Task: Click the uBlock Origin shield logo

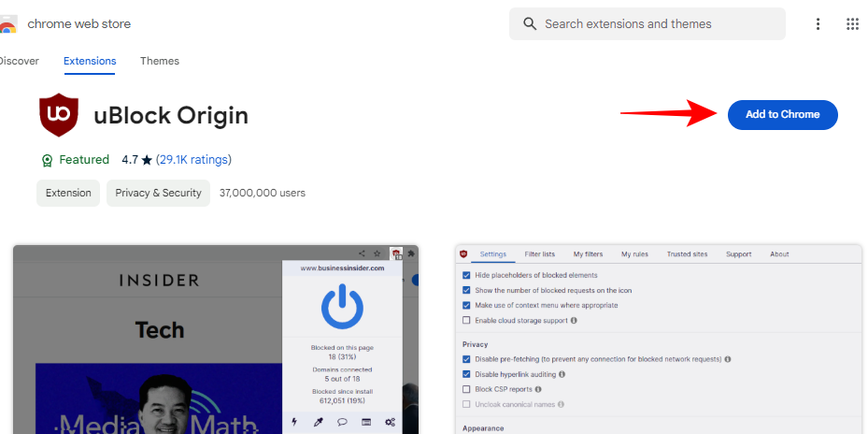Action: point(59,115)
